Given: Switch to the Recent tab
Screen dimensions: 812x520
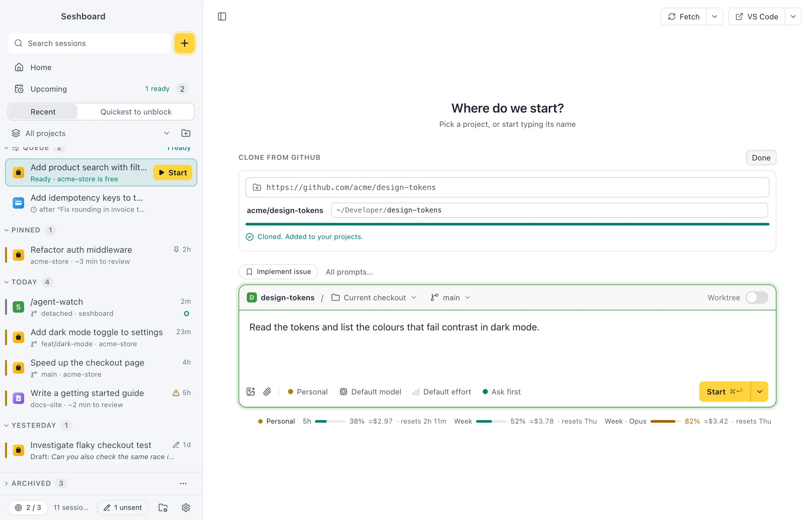Looking at the screenshot, I should coord(43,112).
